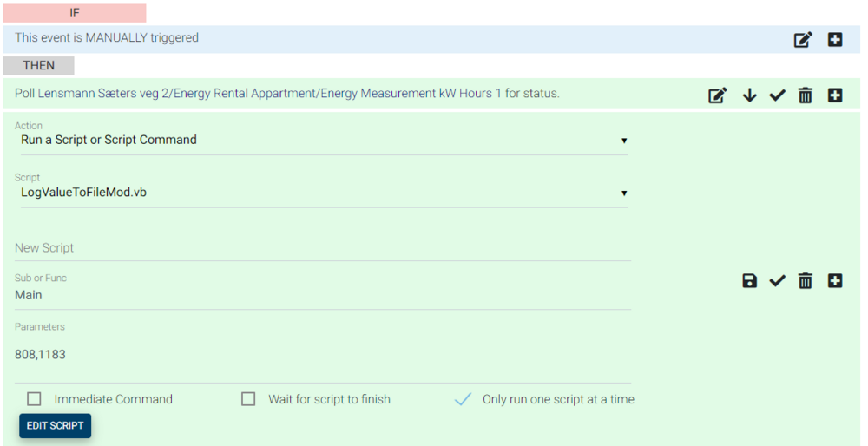The height and width of the screenshot is (446, 868).
Task: Click the 'This event is MANUALLY triggered' text
Action: (x=107, y=37)
